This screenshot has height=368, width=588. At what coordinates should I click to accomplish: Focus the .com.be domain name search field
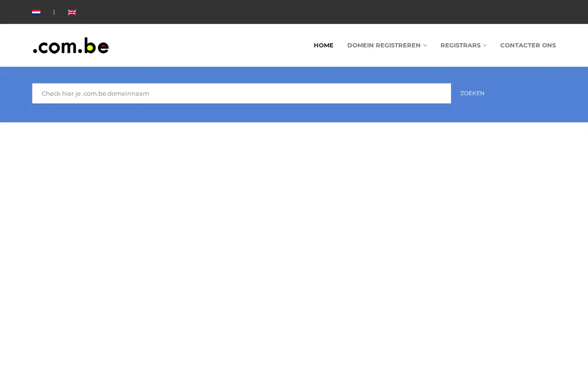pyautogui.click(x=242, y=93)
